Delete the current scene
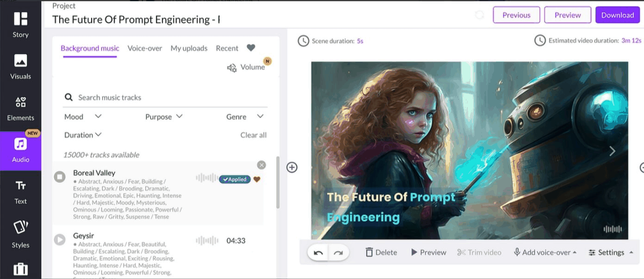The width and height of the screenshot is (644, 279). 381,252
